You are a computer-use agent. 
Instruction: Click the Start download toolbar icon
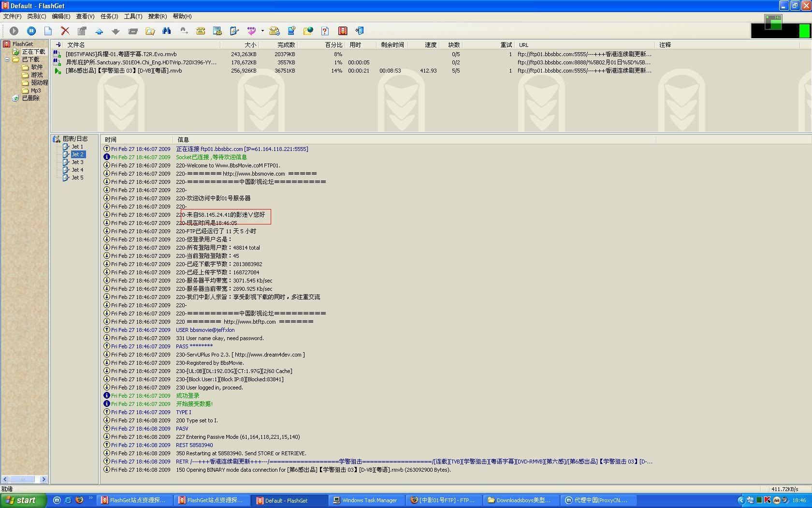tap(14, 31)
